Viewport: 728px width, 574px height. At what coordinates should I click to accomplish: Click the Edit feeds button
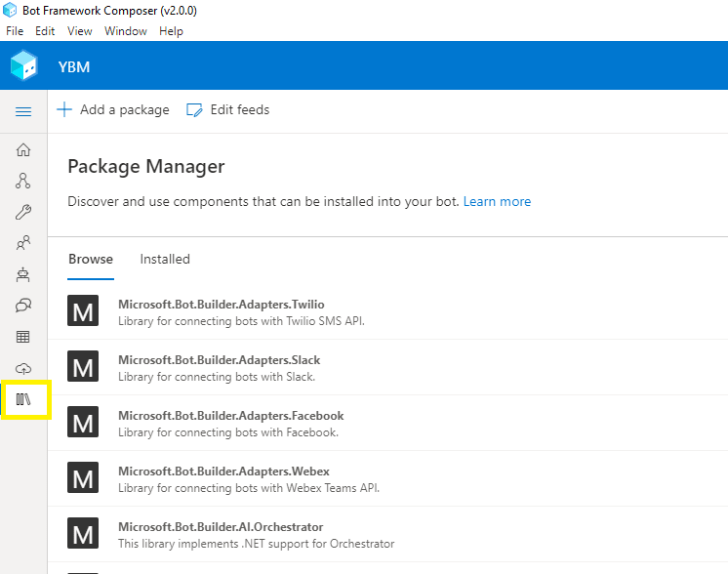pos(227,109)
